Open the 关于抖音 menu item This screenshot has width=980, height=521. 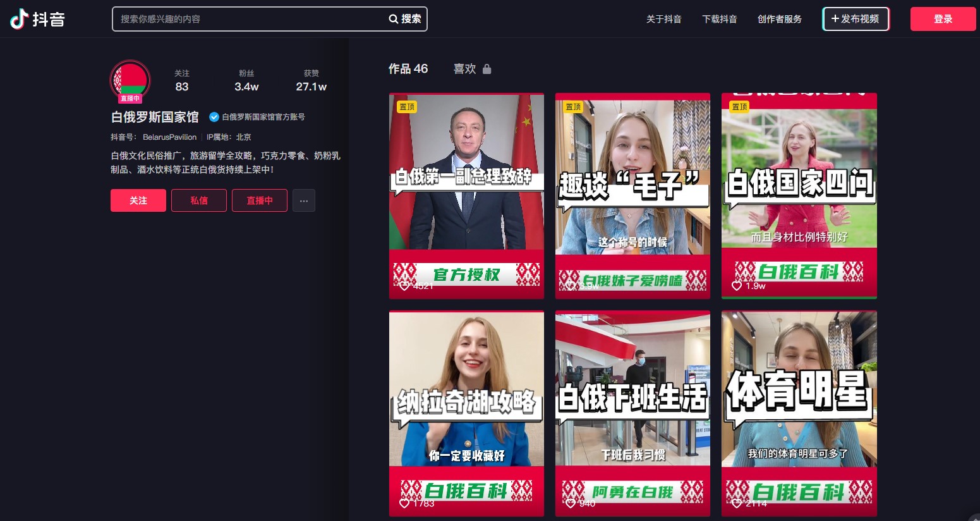coord(664,19)
